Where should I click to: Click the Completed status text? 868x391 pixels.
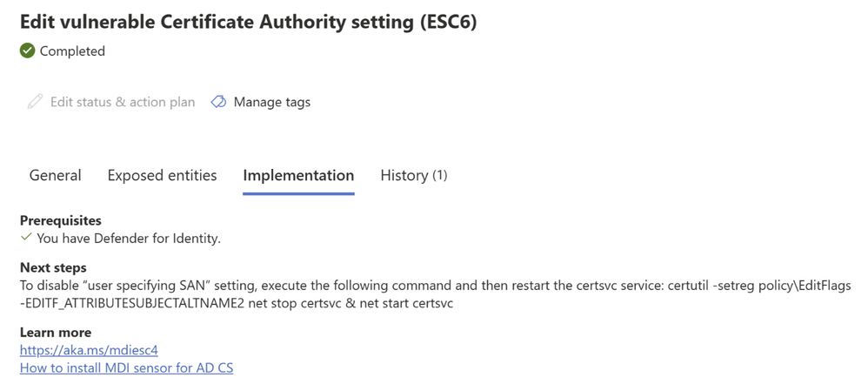coord(72,51)
